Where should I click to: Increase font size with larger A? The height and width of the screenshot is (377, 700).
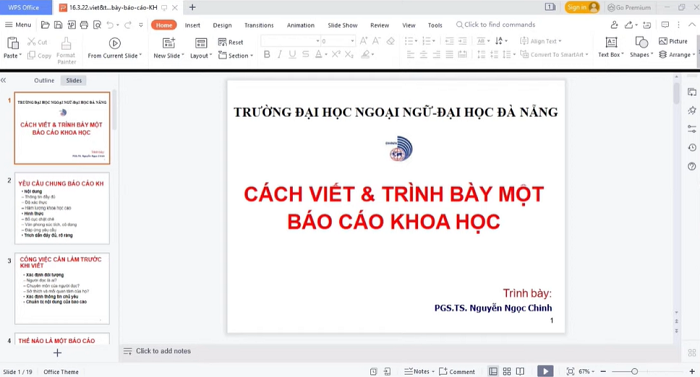coord(364,41)
